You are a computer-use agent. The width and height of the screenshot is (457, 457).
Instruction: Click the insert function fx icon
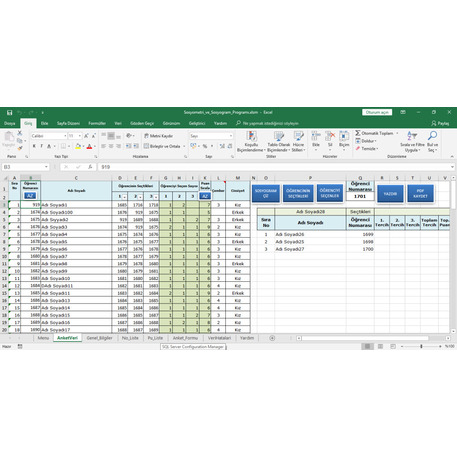[90, 167]
